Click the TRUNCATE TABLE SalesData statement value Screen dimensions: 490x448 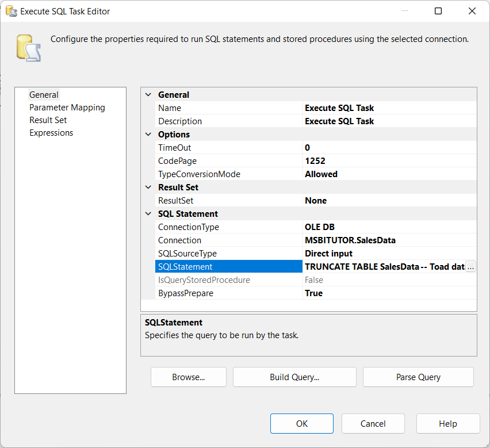pyautogui.click(x=385, y=267)
